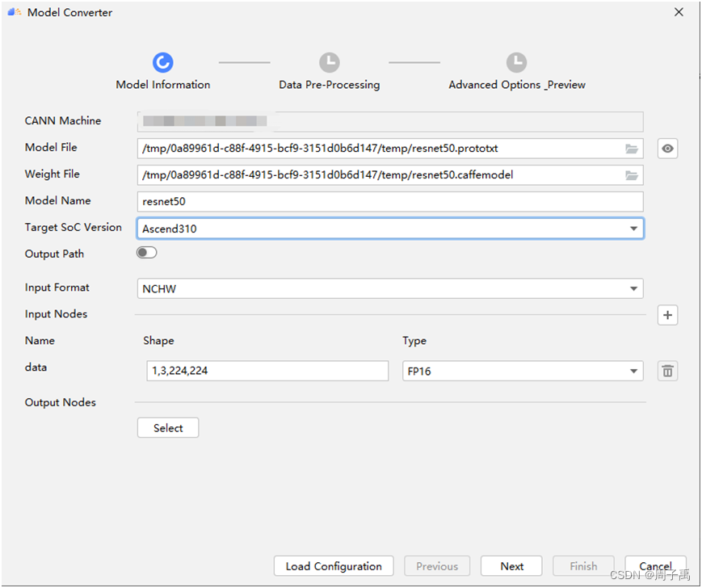Viewport: 702px width, 588px height.
Task: Click Select under Output Nodes
Action: (167, 427)
